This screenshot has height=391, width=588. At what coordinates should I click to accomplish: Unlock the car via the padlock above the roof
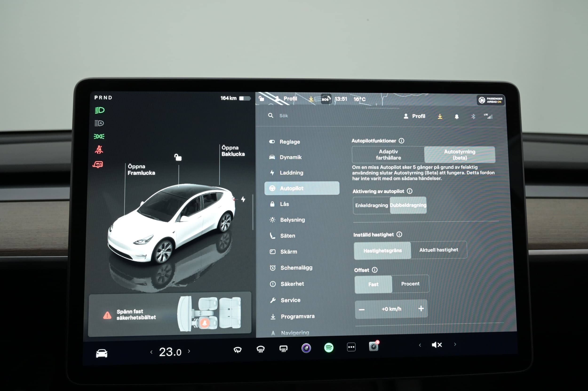click(x=178, y=157)
